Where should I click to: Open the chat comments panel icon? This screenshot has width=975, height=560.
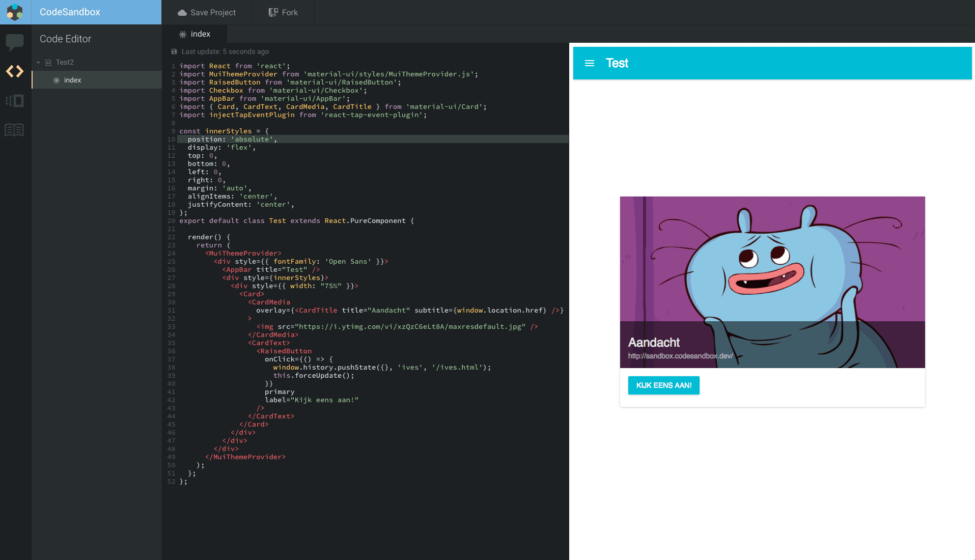tap(15, 43)
